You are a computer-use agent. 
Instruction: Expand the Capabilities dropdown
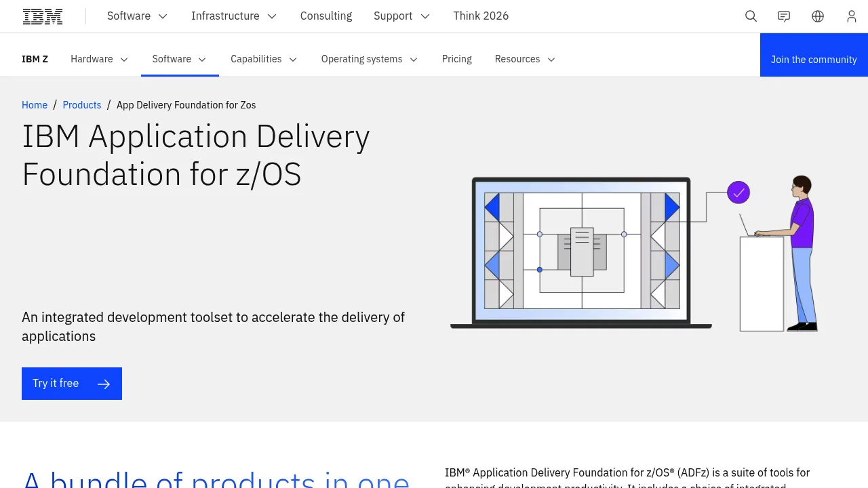point(264,59)
